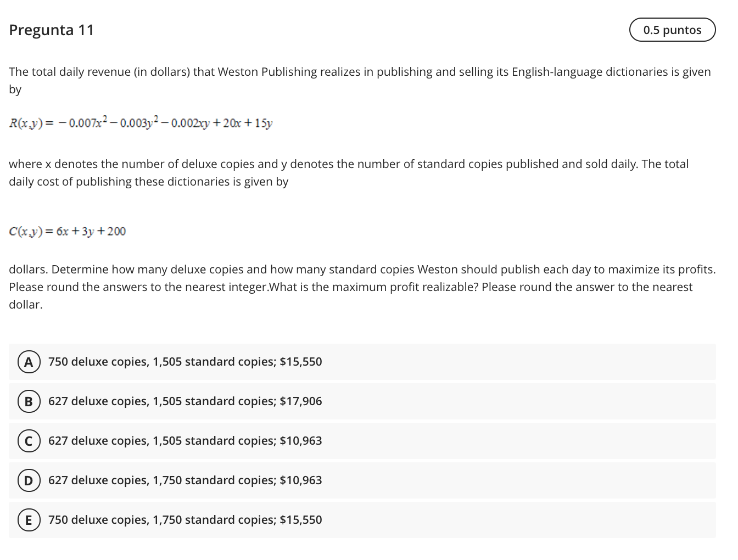
Task: Select answer option C radio circle
Action: coord(29,441)
